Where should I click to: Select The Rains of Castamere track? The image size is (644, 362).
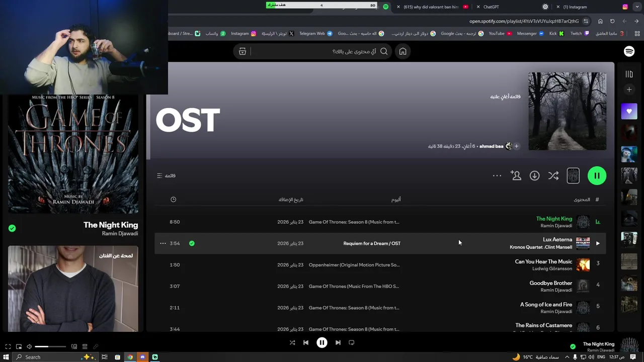[543, 325]
